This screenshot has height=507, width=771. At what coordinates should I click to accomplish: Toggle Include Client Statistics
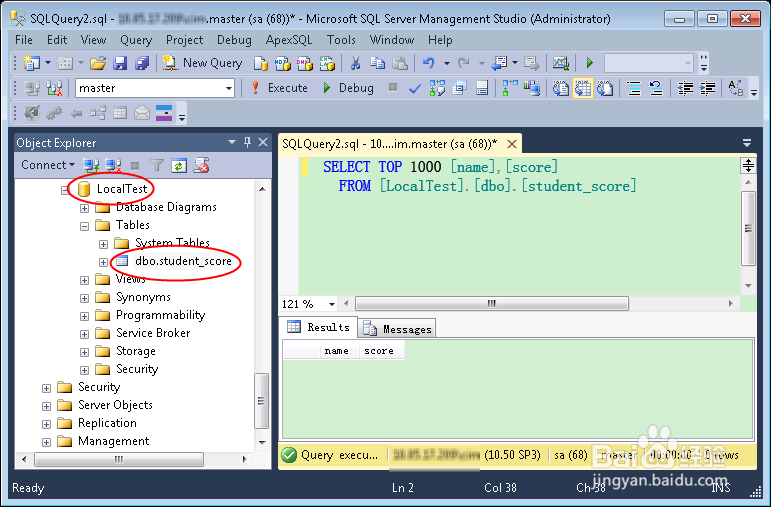(x=532, y=88)
